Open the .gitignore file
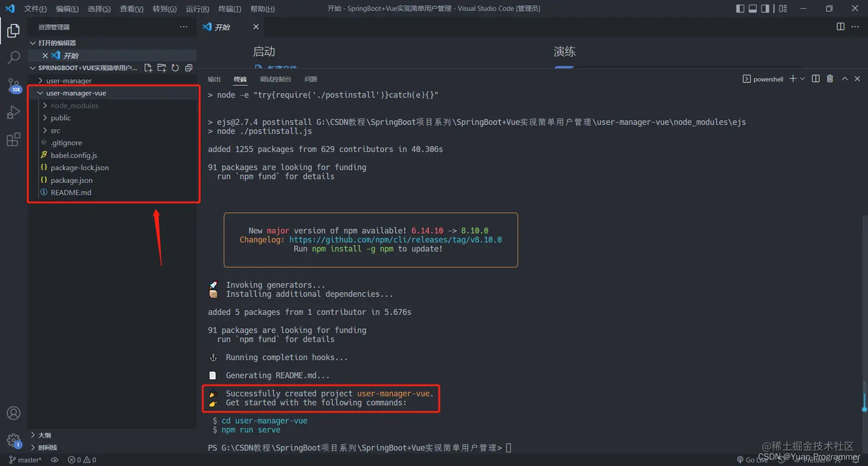868x466 pixels. [x=112, y=143]
